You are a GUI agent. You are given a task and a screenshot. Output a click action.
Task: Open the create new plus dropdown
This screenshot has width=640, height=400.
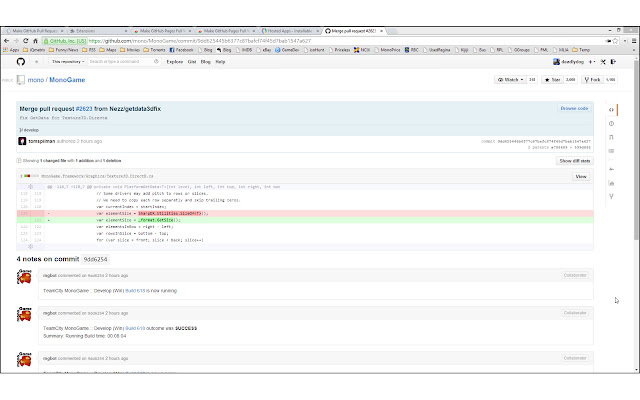[592, 62]
